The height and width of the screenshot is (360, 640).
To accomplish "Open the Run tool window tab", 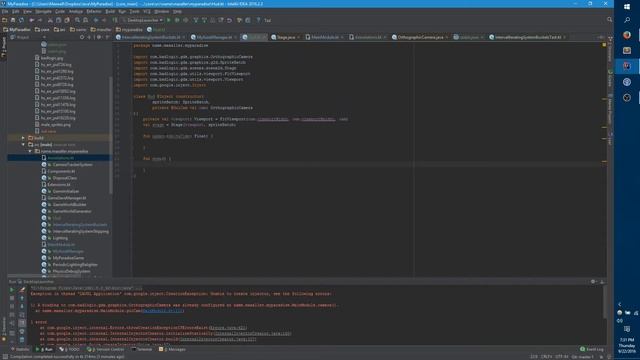I will click(x=44, y=349).
